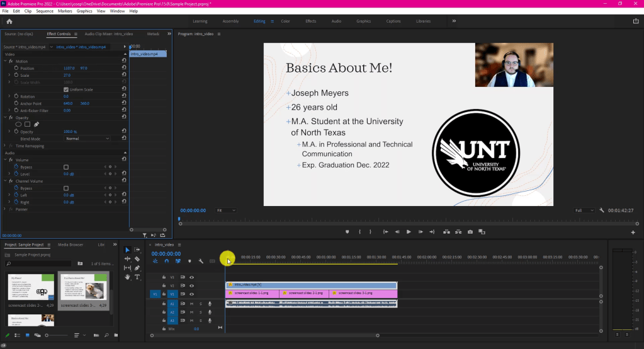This screenshot has height=349, width=644.
Task: Open the Media Browser panel tab
Action: 71,244
